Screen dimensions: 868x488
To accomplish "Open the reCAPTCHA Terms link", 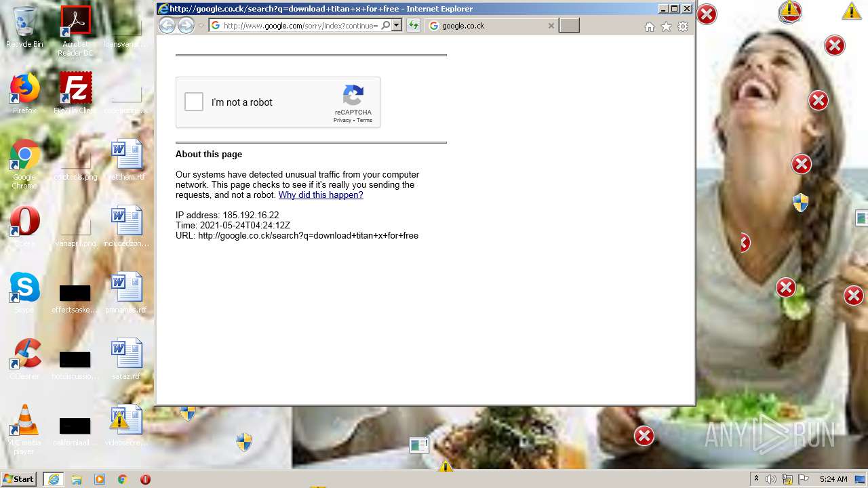I will click(x=365, y=120).
